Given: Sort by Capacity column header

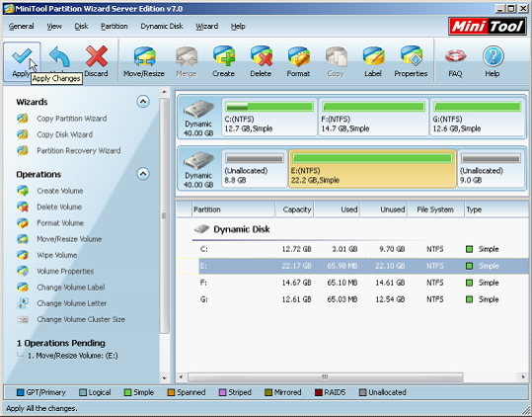Looking at the screenshot, I should pyautogui.click(x=294, y=209).
